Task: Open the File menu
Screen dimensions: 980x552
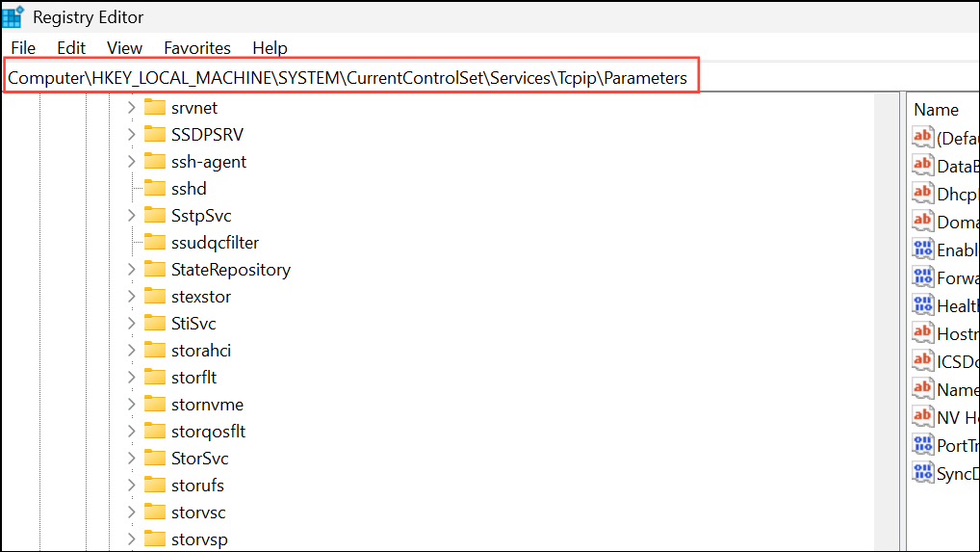Action: (23, 48)
